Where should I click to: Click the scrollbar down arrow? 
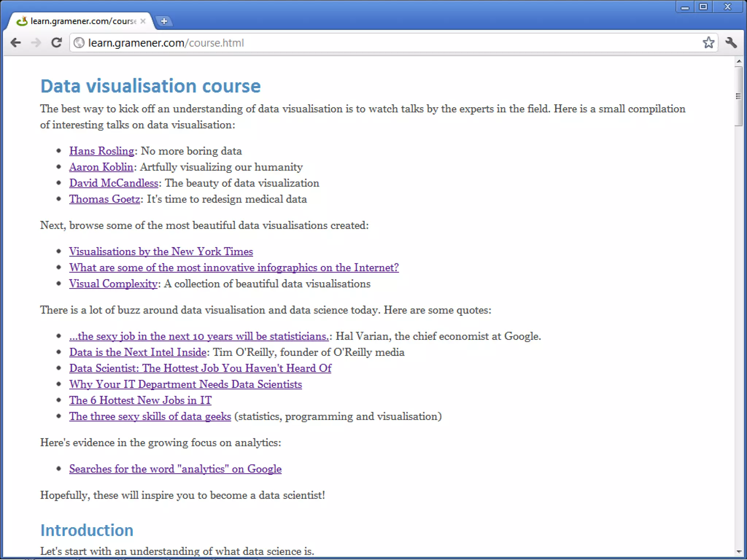tap(739, 552)
